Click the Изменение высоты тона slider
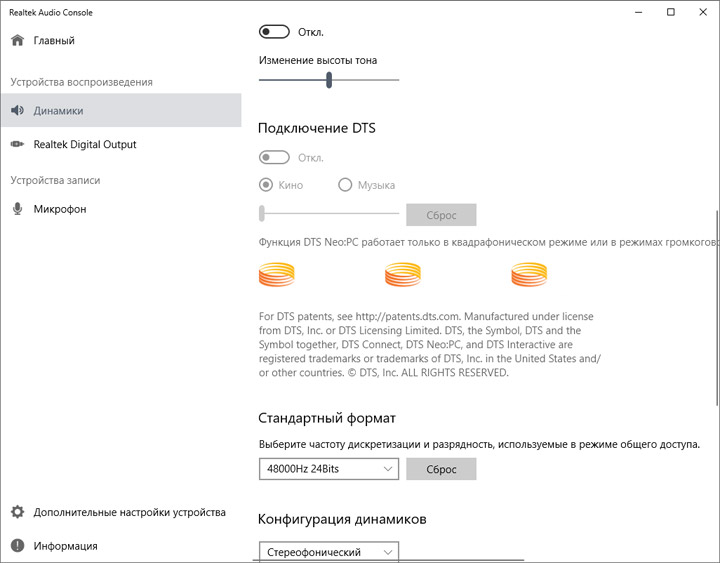This screenshot has width=720, height=563. [329, 80]
